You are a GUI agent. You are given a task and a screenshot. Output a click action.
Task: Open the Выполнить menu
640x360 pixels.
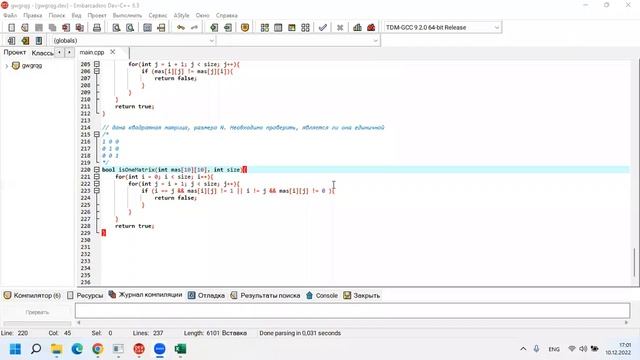tap(127, 15)
